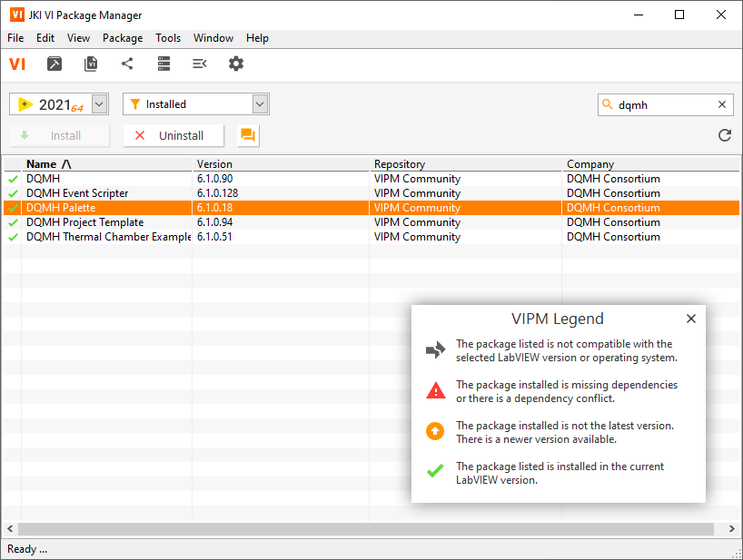The width and height of the screenshot is (743, 560).
Task: Open the Tools menu
Action: 168,38
